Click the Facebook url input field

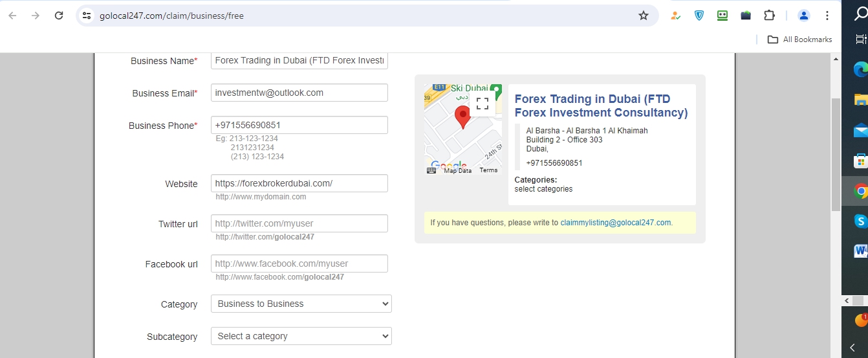pyautogui.click(x=299, y=263)
